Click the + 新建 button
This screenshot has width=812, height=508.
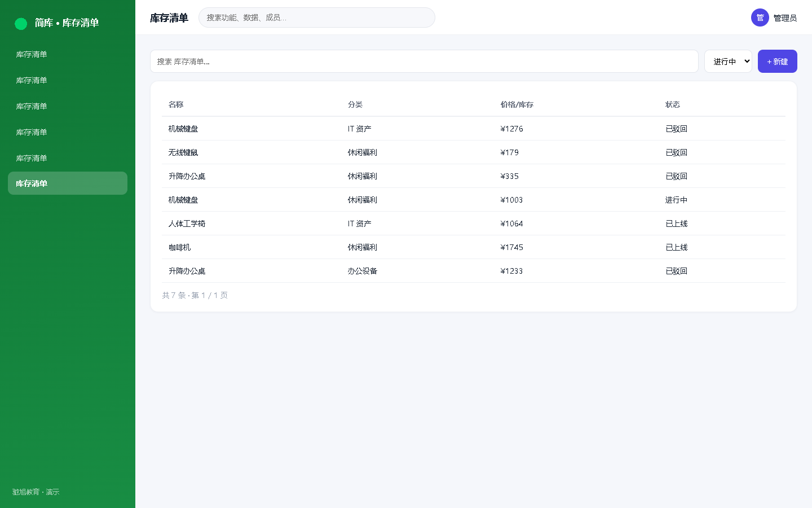click(778, 62)
